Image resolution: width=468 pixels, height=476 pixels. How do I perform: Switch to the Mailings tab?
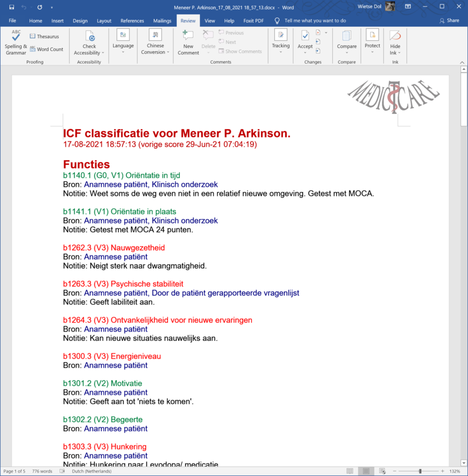(x=162, y=20)
